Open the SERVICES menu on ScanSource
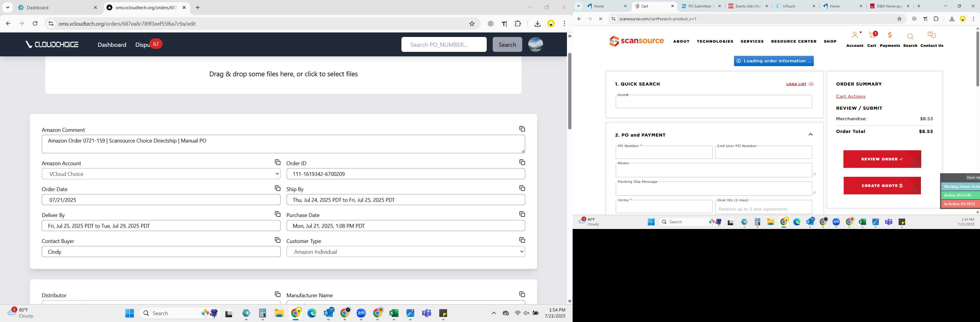 [752, 41]
